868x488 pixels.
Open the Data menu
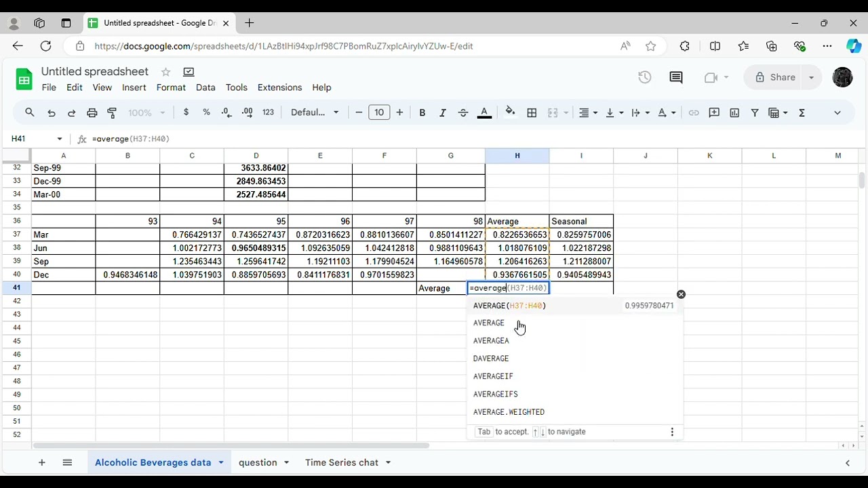tap(205, 87)
